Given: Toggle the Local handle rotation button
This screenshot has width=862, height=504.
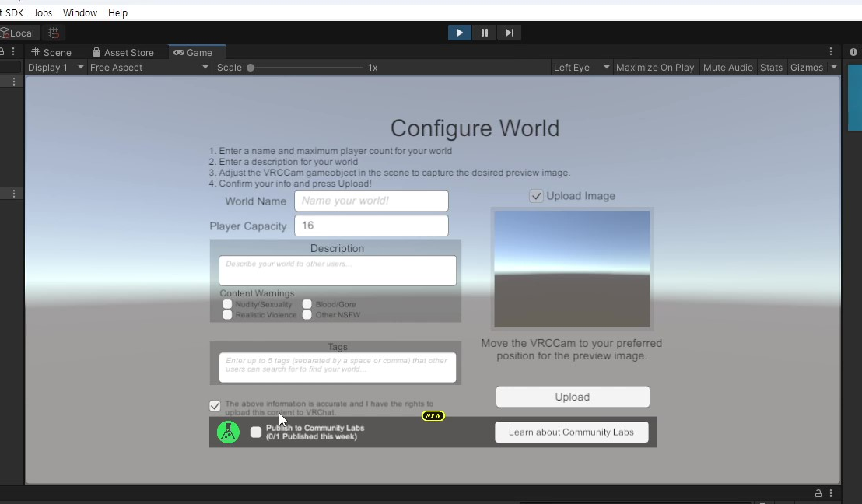Looking at the screenshot, I should pos(18,33).
